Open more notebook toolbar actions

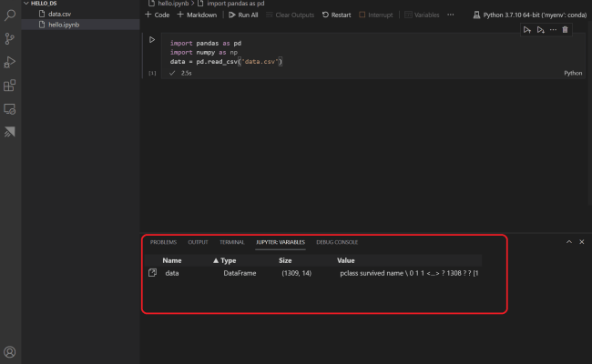(x=451, y=15)
